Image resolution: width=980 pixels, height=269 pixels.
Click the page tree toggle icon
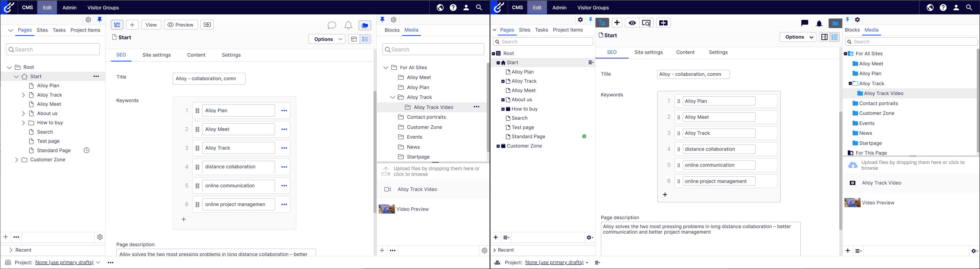[x=117, y=25]
